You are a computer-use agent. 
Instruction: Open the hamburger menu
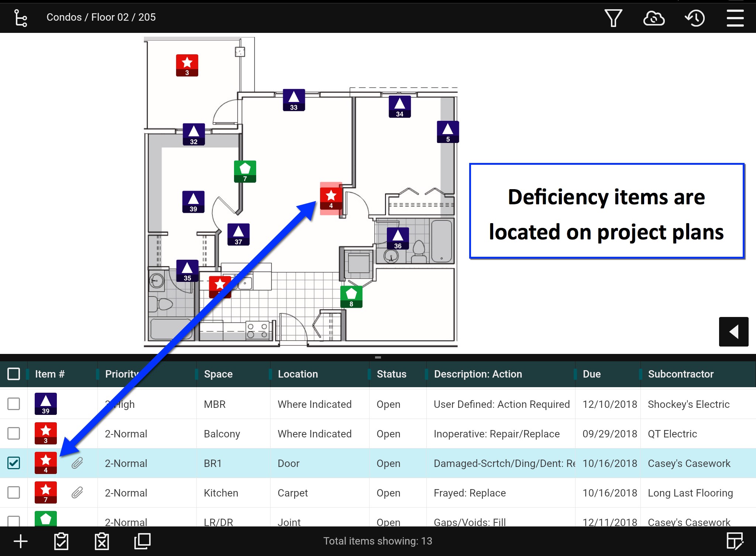(735, 18)
